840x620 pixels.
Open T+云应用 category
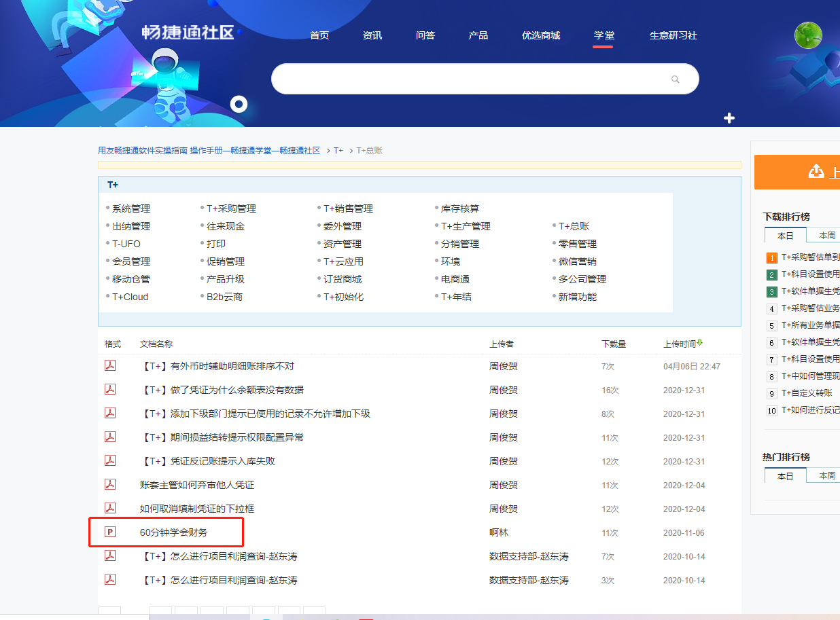pos(344,261)
